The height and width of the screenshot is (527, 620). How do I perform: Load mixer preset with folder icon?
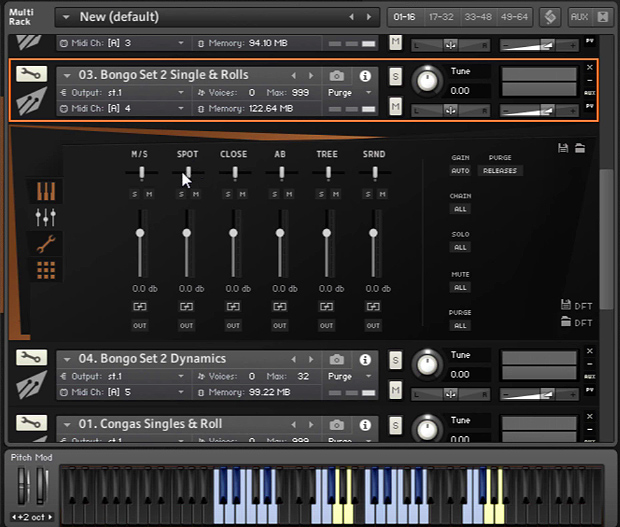point(580,148)
